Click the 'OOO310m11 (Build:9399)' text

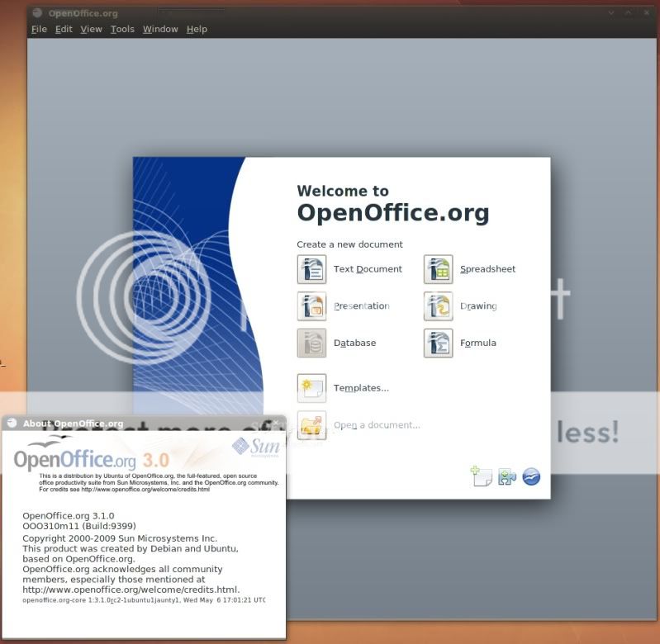(x=79, y=526)
